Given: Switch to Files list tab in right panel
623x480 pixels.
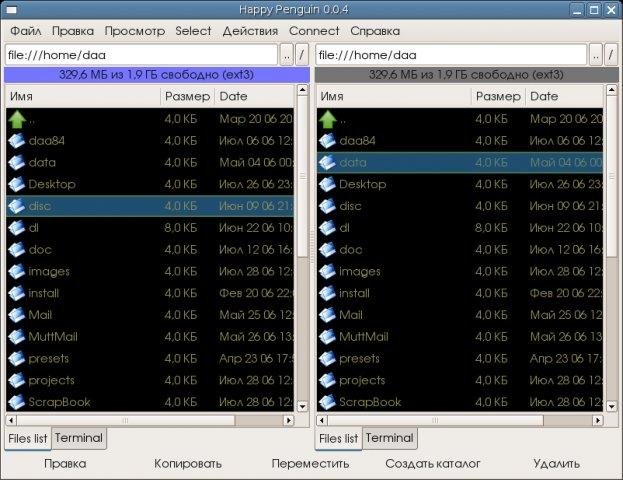Looking at the screenshot, I should 338,438.
